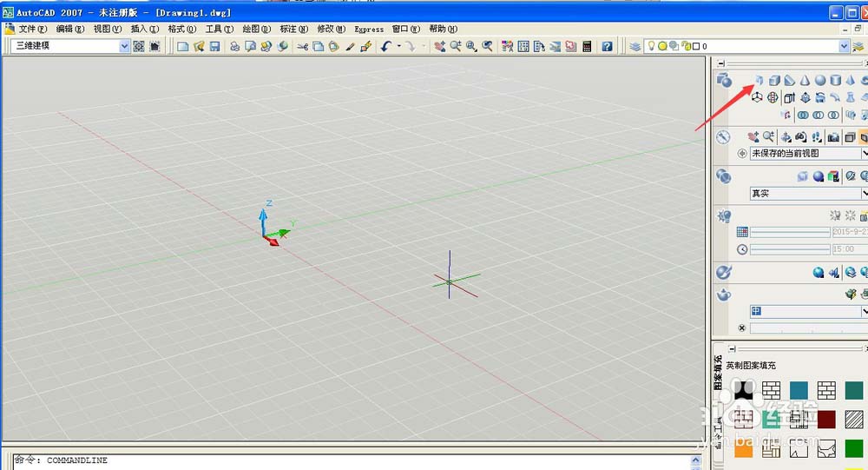The width and height of the screenshot is (868, 470).
Task: Open the 文件(F) menu
Action: point(33,29)
